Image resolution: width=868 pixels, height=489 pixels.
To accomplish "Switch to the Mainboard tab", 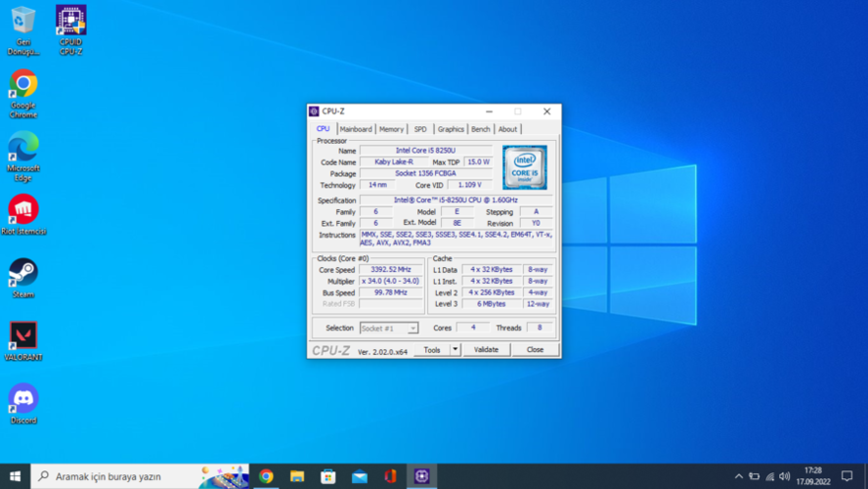I will (x=356, y=129).
